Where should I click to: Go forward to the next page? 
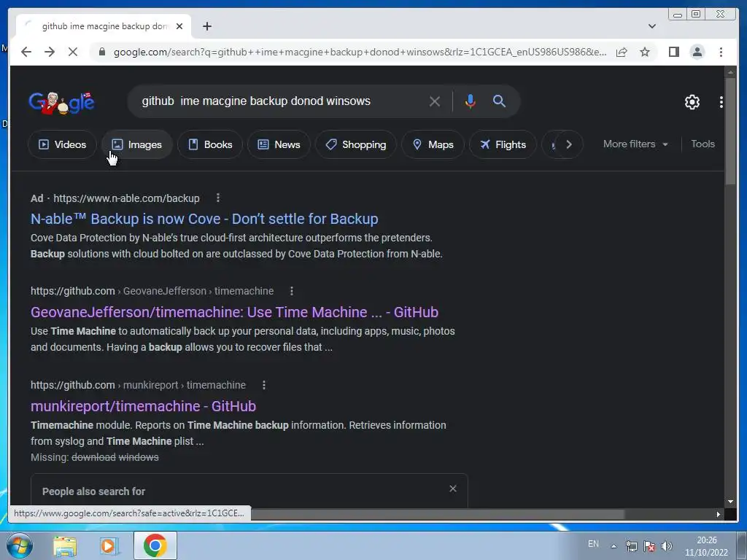click(x=50, y=52)
